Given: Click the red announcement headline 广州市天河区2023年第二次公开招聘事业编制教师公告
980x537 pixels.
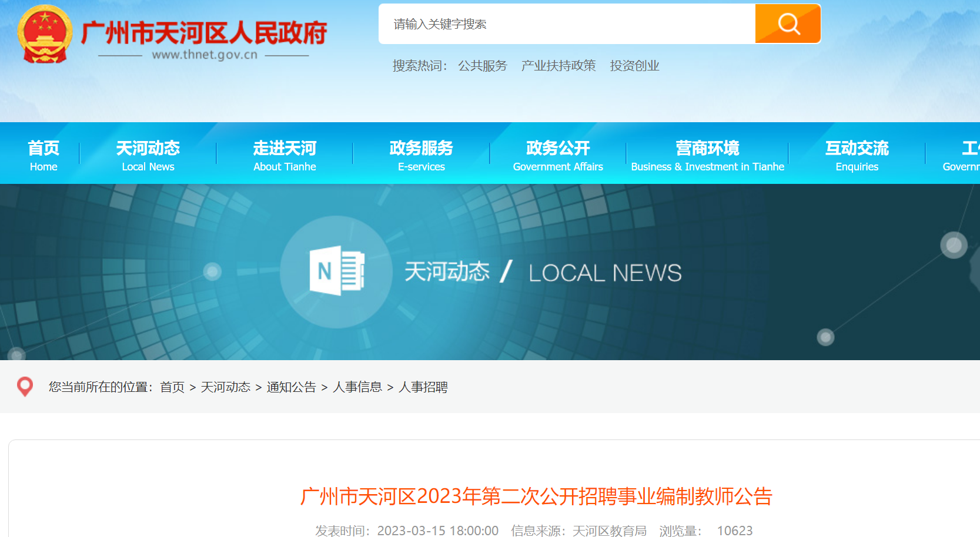Looking at the screenshot, I should [x=536, y=496].
